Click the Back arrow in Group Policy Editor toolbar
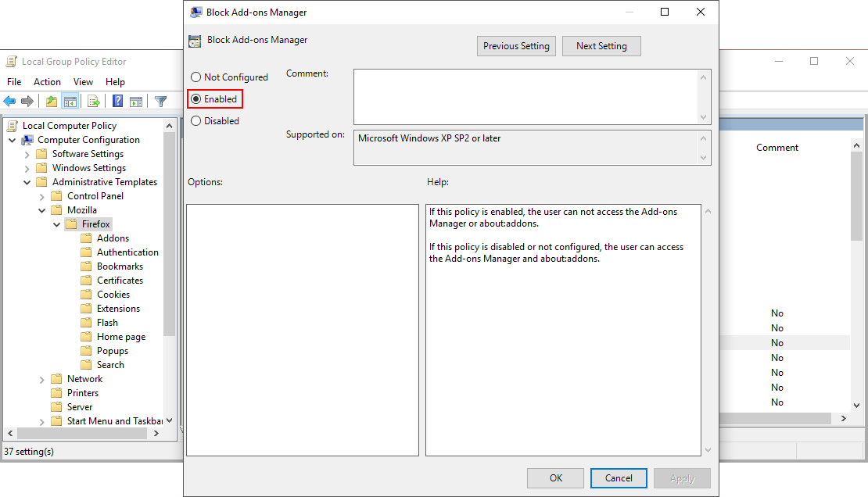Viewport: 868px width, 497px height. tap(9, 102)
